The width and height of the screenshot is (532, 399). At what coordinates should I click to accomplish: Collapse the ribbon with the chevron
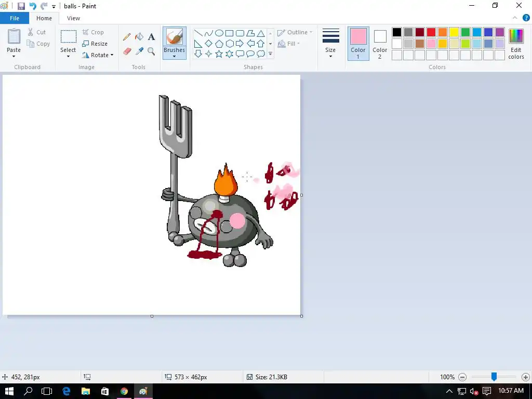515,18
